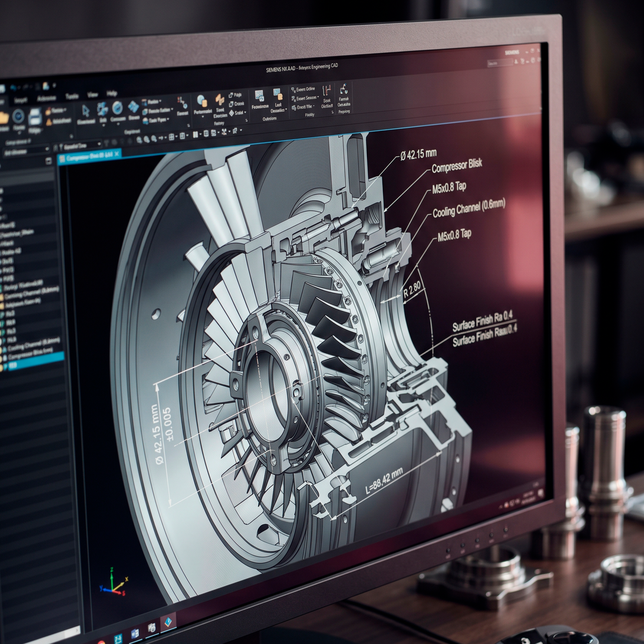Open the Exsert Sexces dropdown
Image resolution: width=644 pixels, height=644 pixels.
(305, 98)
